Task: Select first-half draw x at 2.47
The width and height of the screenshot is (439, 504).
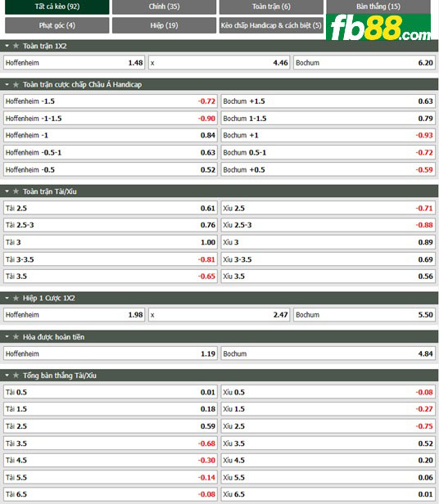Action: [219, 315]
